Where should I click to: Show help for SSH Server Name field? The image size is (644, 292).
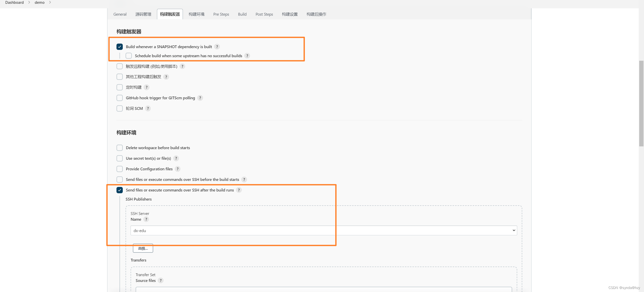click(146, 219)
